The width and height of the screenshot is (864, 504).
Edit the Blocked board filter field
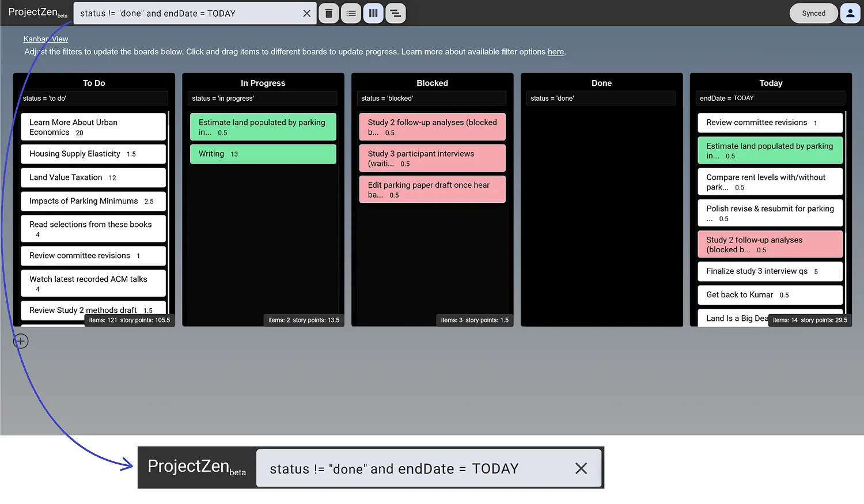432,98
